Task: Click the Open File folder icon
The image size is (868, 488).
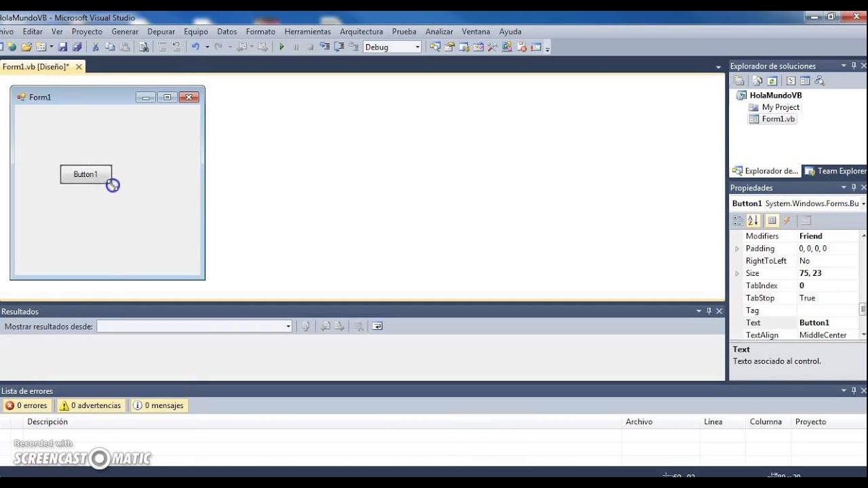Action: pos(26,47)
